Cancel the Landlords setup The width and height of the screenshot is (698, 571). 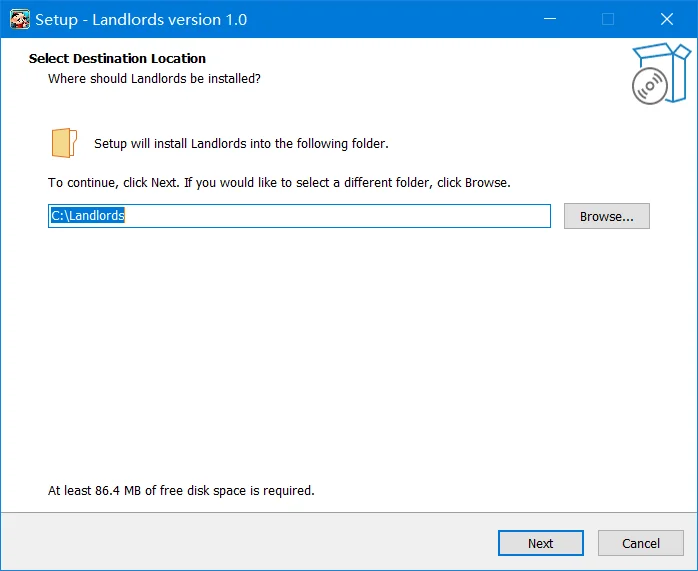point(641,543)
